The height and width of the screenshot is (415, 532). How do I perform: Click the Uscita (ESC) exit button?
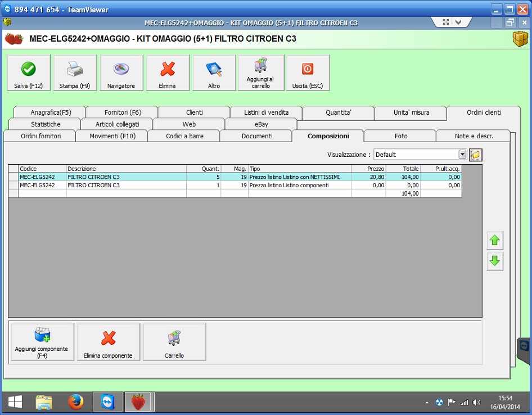point(308,73)
